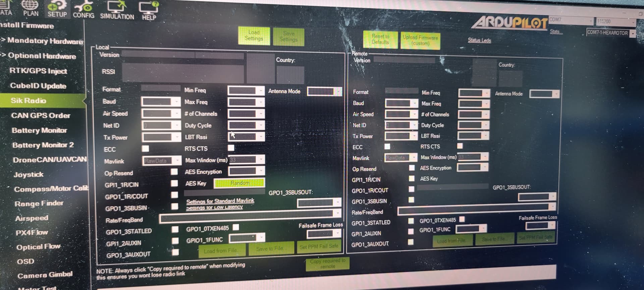Viewport: 644px width, 290px height.
Task: Select Battery Monitor sidebar item
Action: tap(39, 130)
